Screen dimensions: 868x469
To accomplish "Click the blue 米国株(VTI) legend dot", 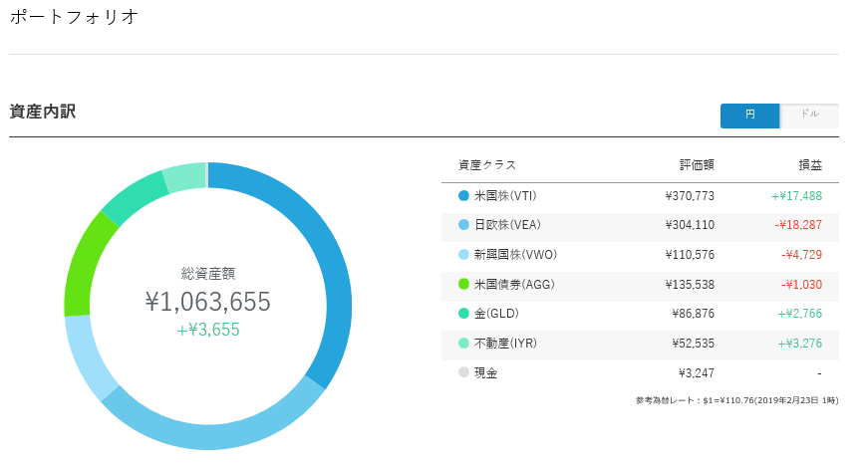I will 463,196.
